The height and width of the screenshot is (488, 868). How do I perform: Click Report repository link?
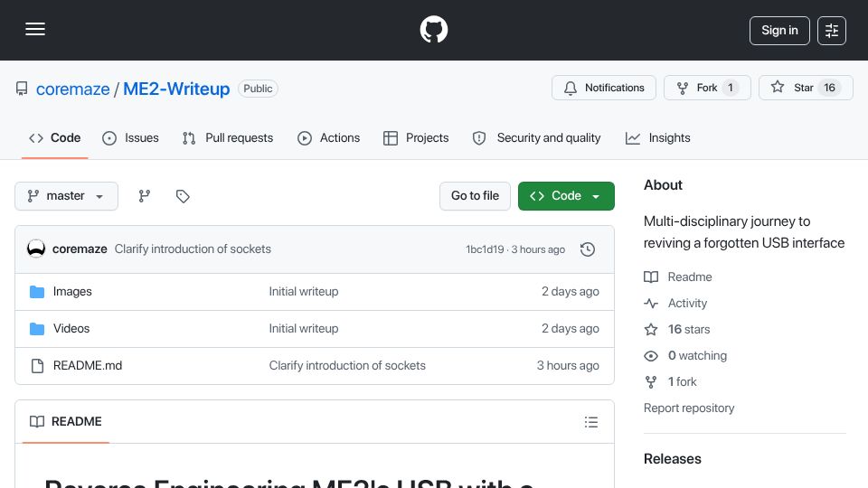click(689, 408)
